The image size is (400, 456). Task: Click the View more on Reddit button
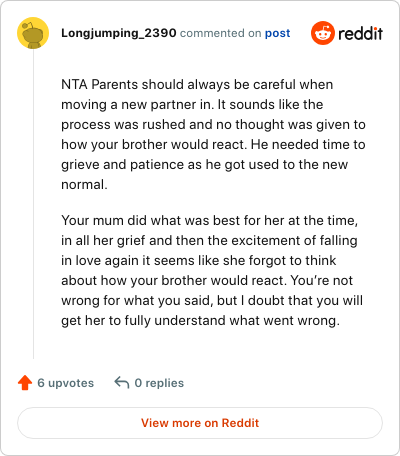click(x=200, y=423)
